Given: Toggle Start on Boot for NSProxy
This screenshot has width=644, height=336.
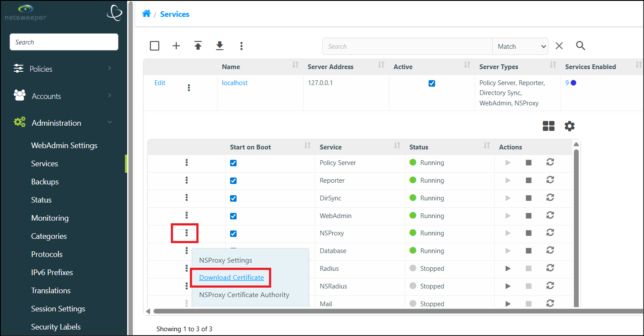Looking at the screenshot, I should 233,234.
